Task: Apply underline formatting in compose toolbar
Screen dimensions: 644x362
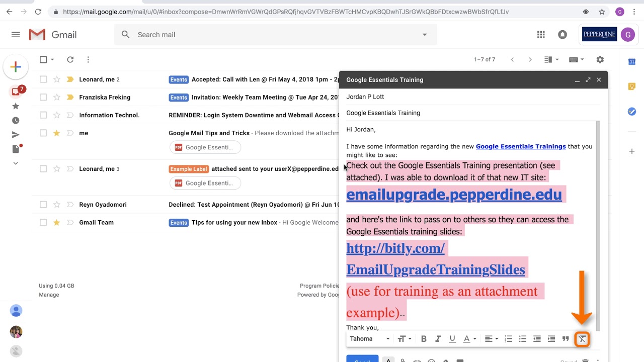Action: pyautogui.click(x=452, y=339)
